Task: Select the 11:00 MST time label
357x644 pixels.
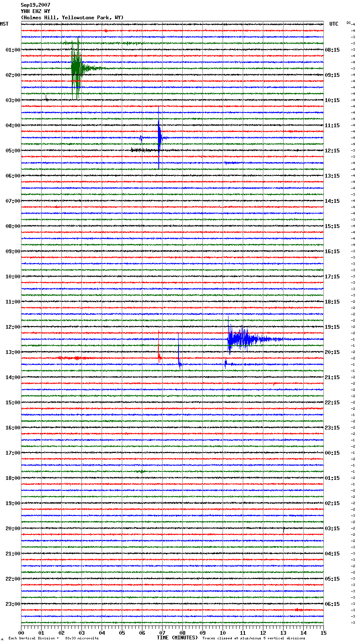Action: [13, 302]
